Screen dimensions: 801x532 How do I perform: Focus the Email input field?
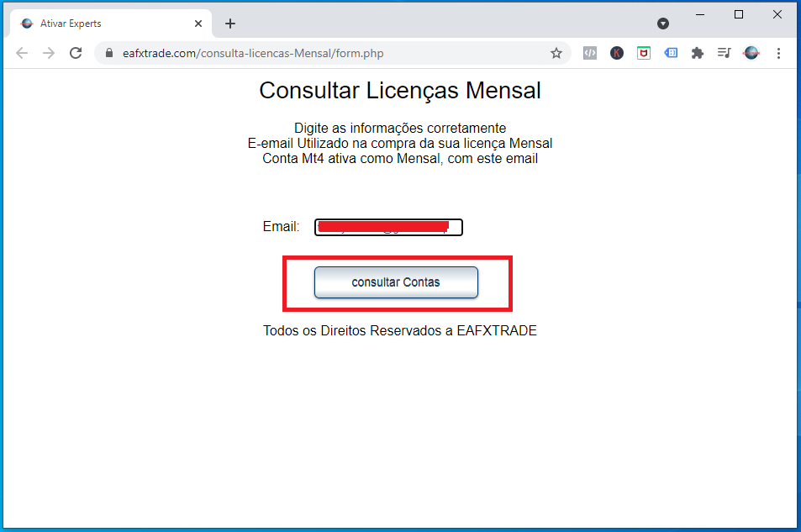(x=388, y=227)
